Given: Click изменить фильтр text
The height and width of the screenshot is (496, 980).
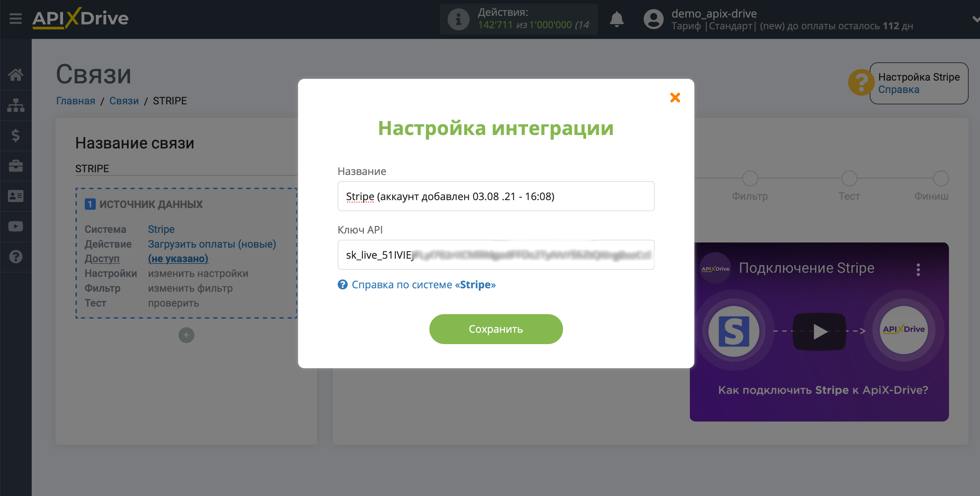Looking at the screenshot, I should coord(190,288).
